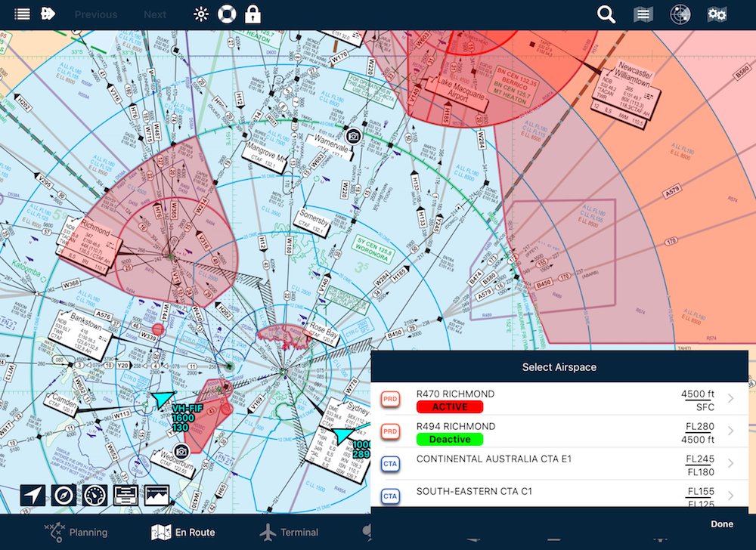
Task: Tap the Bankstown airport info box
Action: 80,335
